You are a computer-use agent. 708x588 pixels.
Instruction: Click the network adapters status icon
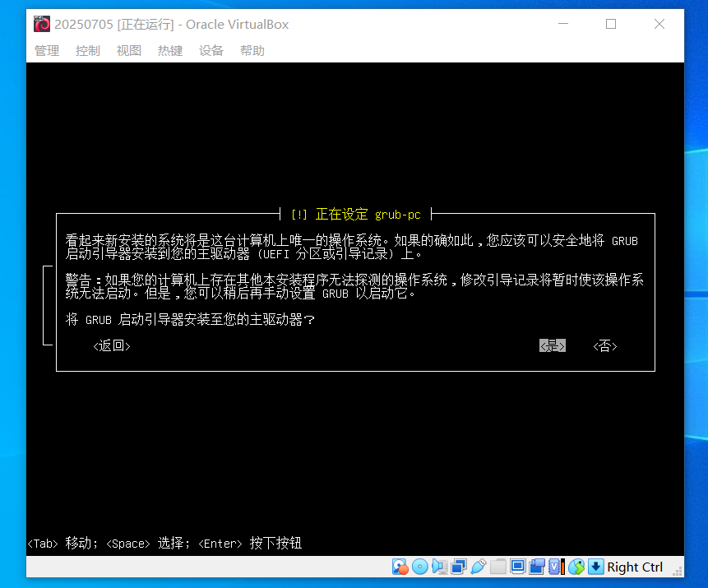460,567
